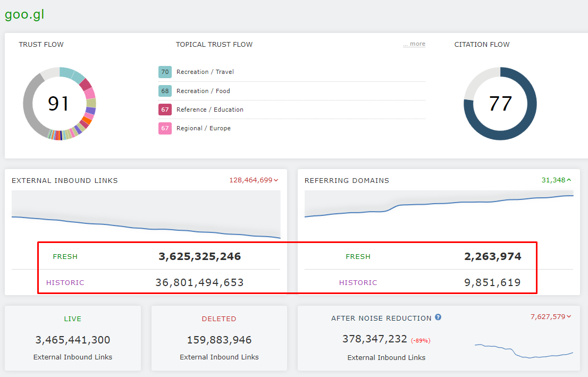Click the Citation Flow ring chart
588x377 pixels.
pyautogui.click(x=500, y=104)
